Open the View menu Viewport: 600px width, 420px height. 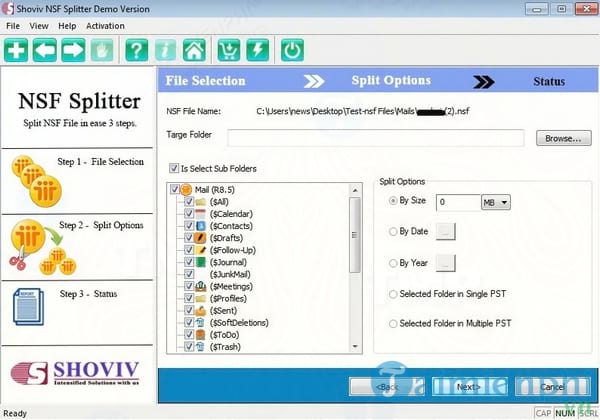pos(39,26)
